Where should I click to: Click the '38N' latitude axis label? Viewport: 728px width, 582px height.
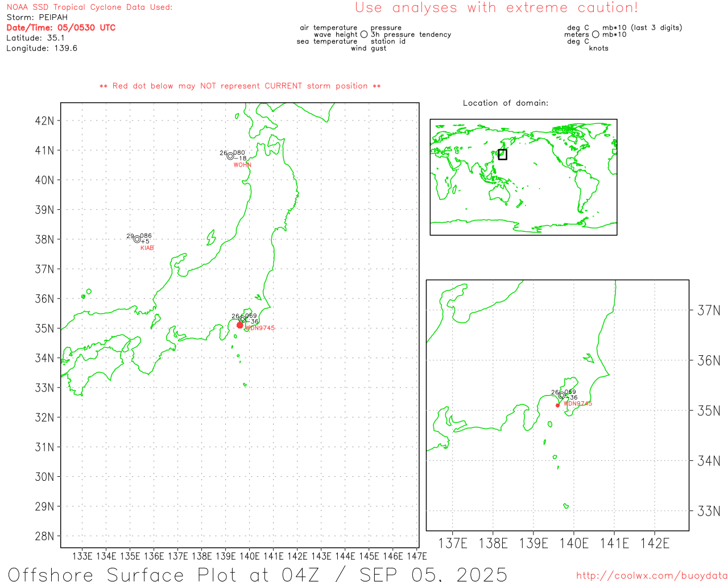(x=44, y=239)
